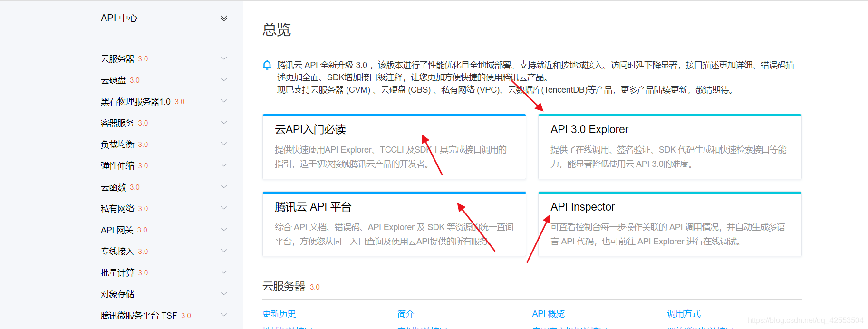This screenshot has width=868, height=329.
Task: Expand the 云函数 sidebar chevron
Action: [x=224, y=186]
